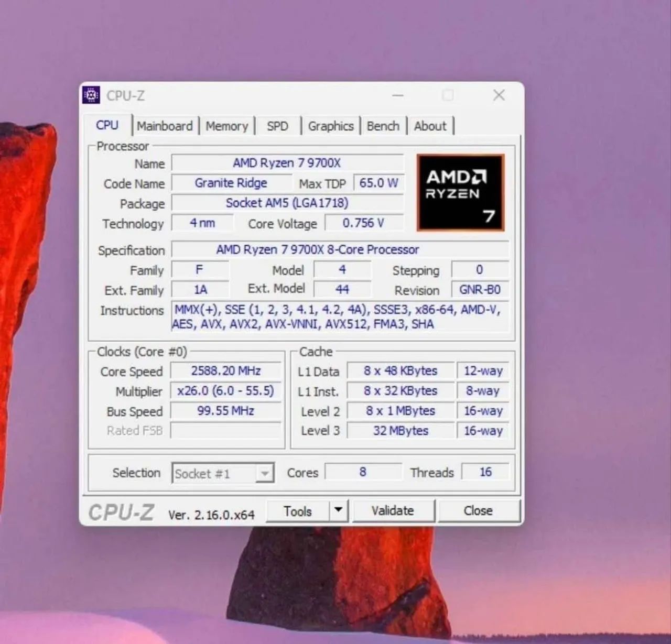Click the Bus Speed value 99.55 MHz
Screen dimensions: 671x644
[x=226, y=411]
